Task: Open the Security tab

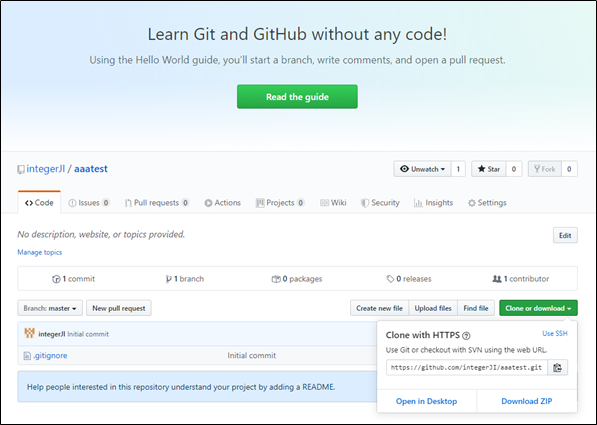Action: 380,203
